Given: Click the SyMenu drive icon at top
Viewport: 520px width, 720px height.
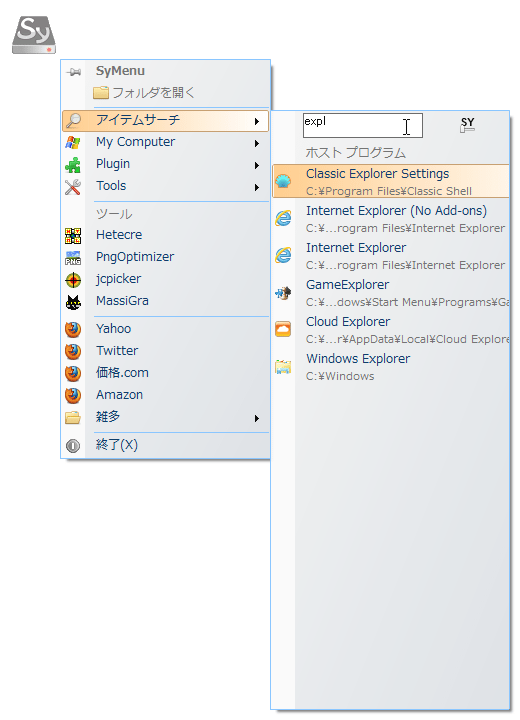Looking at the screenshot, I should 34,35.
